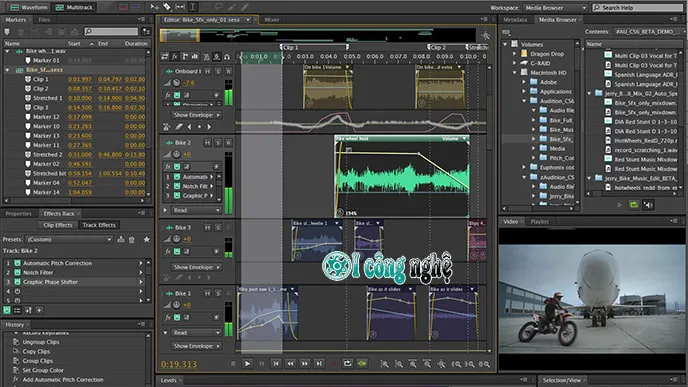Mute the Bike 1 track
688x387 pixels.
[208, 293]
